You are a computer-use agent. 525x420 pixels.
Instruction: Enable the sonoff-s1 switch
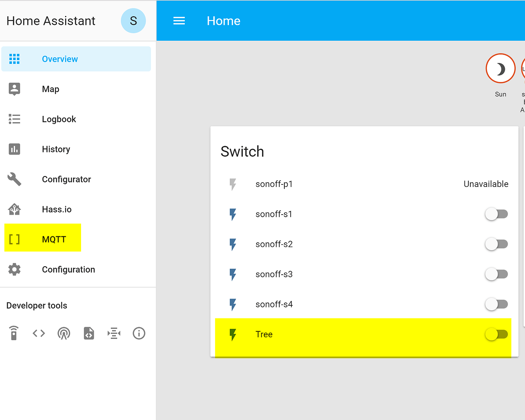pos(496,214)
